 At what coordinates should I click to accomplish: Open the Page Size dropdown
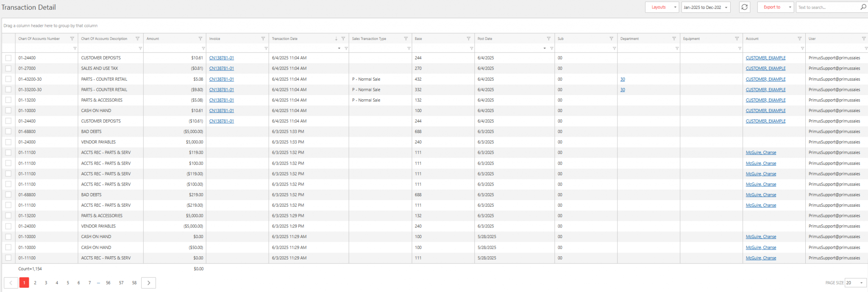856,283
